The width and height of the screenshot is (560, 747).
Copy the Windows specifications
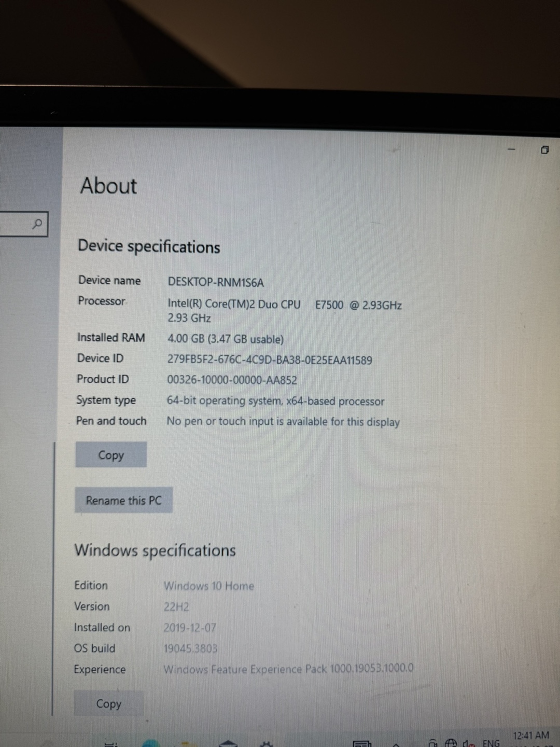point(109,703)
